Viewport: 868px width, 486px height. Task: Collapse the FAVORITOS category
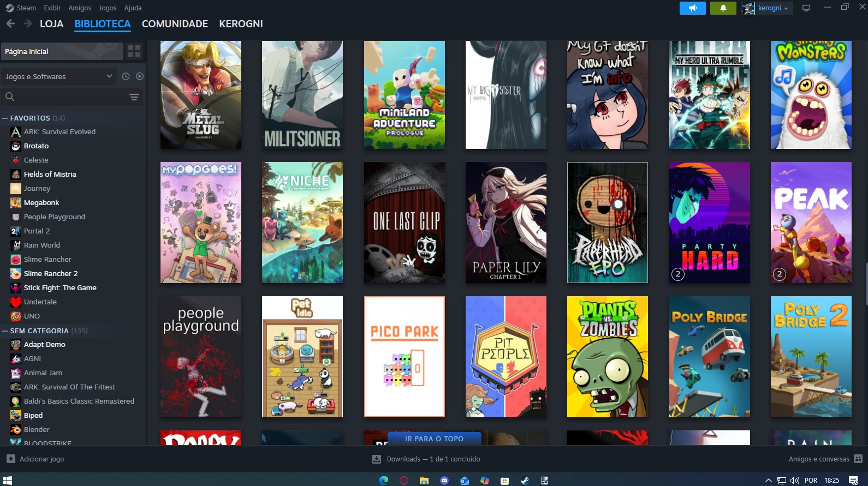(x=5, y=118)
